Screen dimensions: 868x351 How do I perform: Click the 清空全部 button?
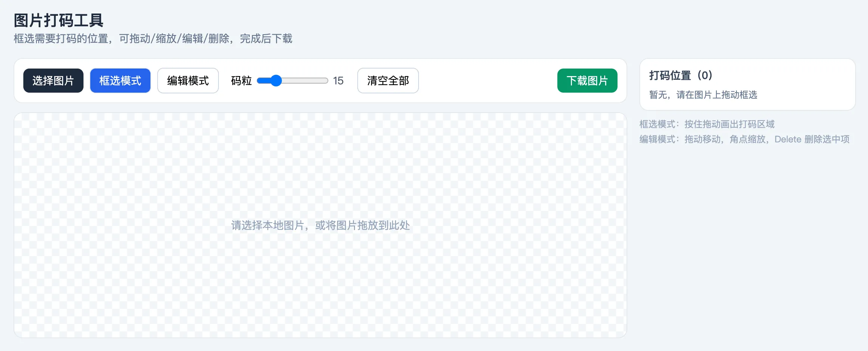pyautogui.click(x=388, y=81)
